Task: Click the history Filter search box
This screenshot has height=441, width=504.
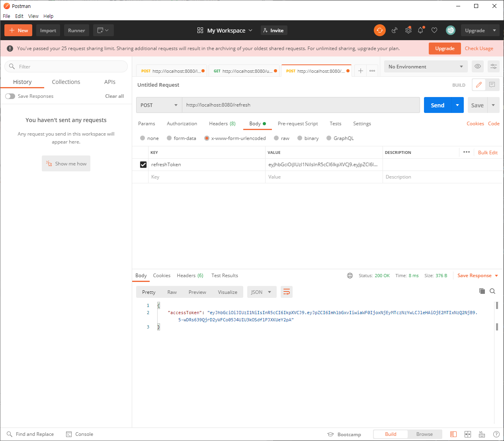Action: tap(66, 66)
